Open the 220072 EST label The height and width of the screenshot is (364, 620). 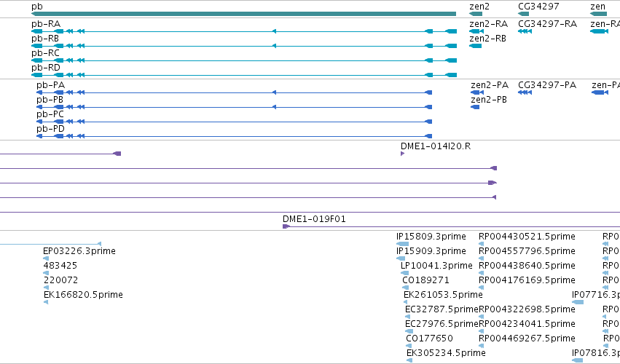[x=61, y=280]
